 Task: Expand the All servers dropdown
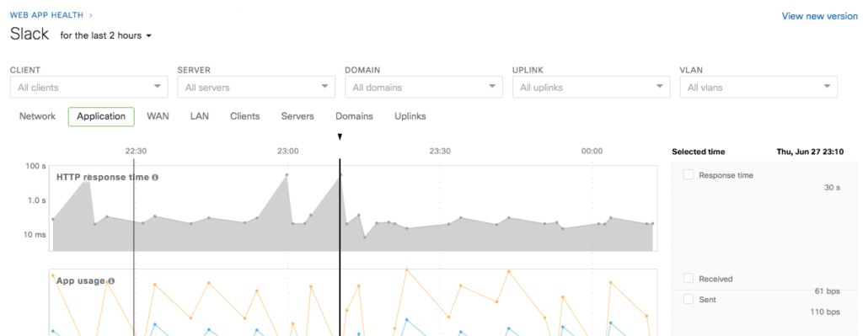[x=256, y=87]
